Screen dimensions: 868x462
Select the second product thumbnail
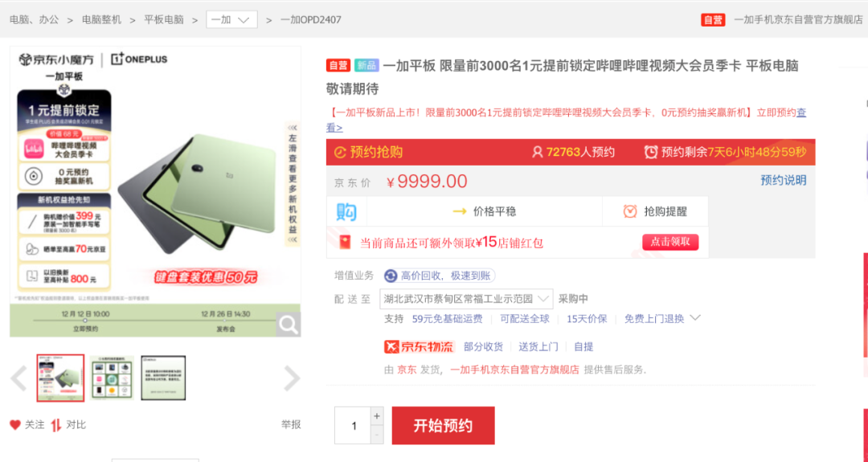[112, 378]
